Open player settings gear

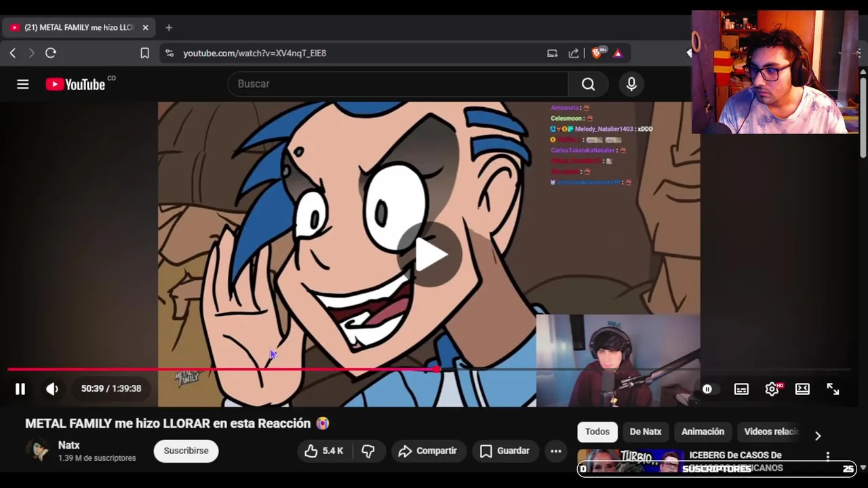(772, 389)
